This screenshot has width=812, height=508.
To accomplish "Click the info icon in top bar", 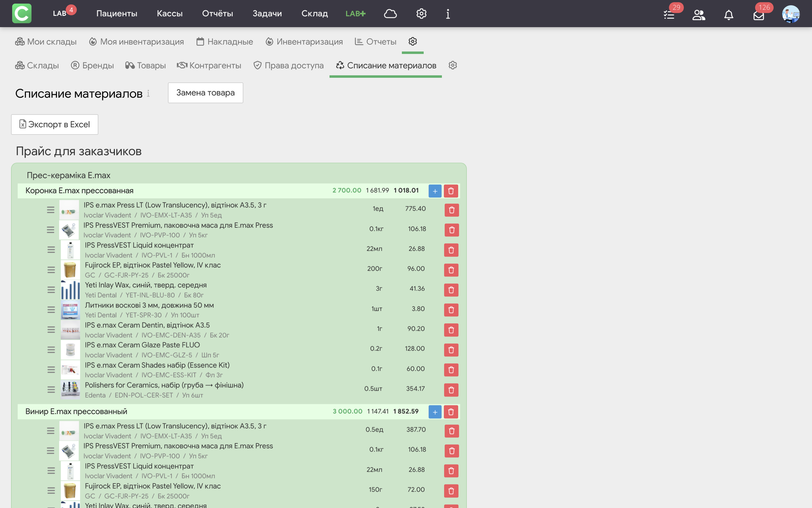I will (x=448, y=14).
